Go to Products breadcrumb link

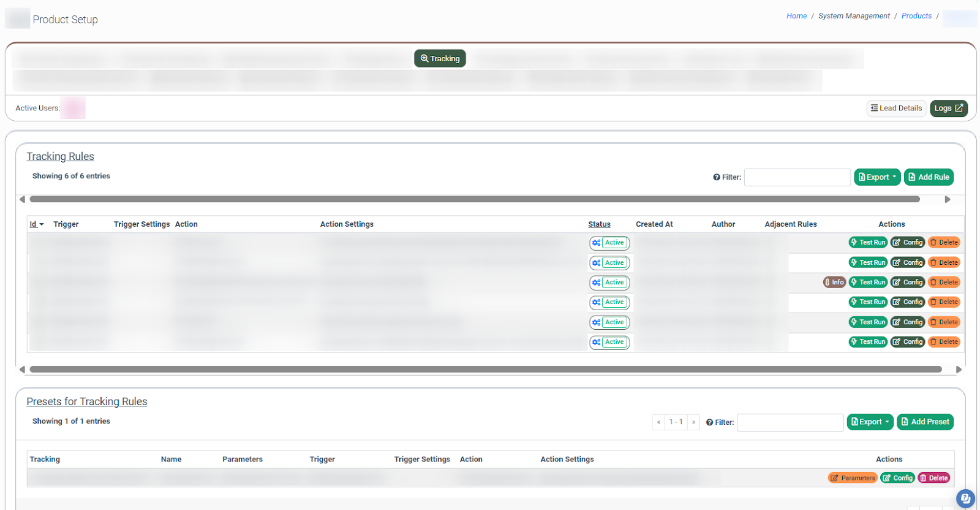(x=916, y=16)
